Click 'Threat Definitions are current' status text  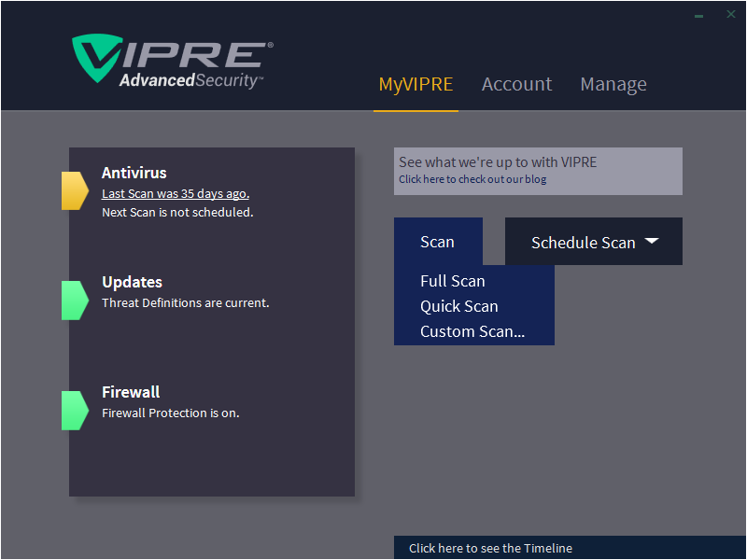(185, 302)
